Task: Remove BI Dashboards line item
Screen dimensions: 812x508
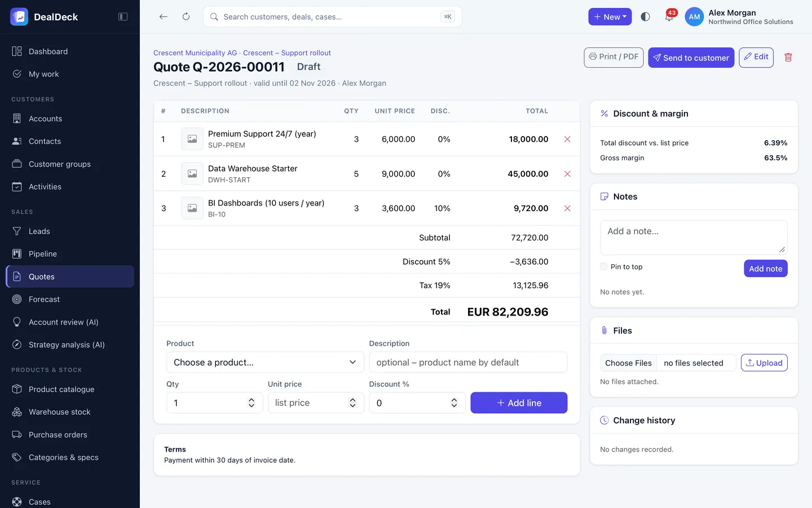Action: tap(567, 208)
